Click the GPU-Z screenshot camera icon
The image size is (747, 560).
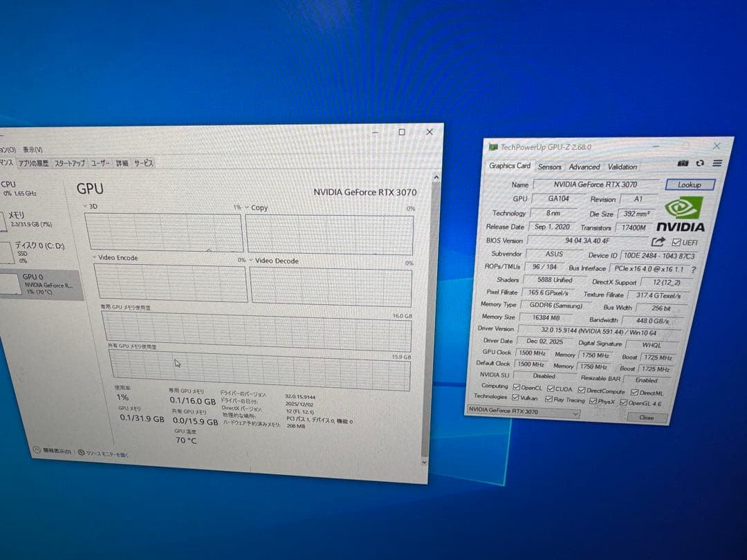[x=683, y=164]
